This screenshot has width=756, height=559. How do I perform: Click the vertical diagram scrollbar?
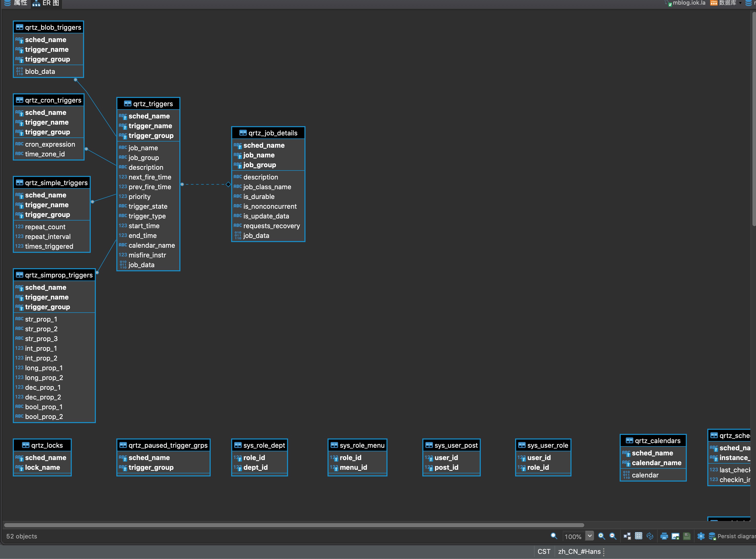point(754,119)
